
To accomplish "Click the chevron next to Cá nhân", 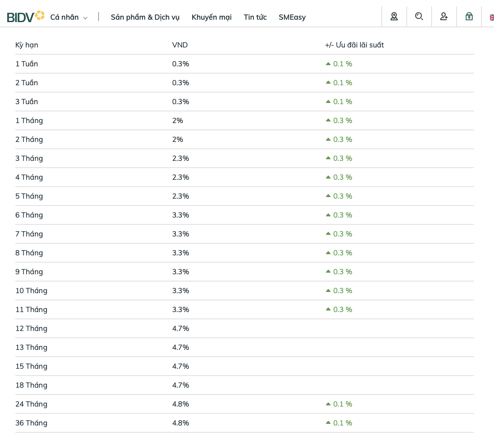I will coord(85,18).
